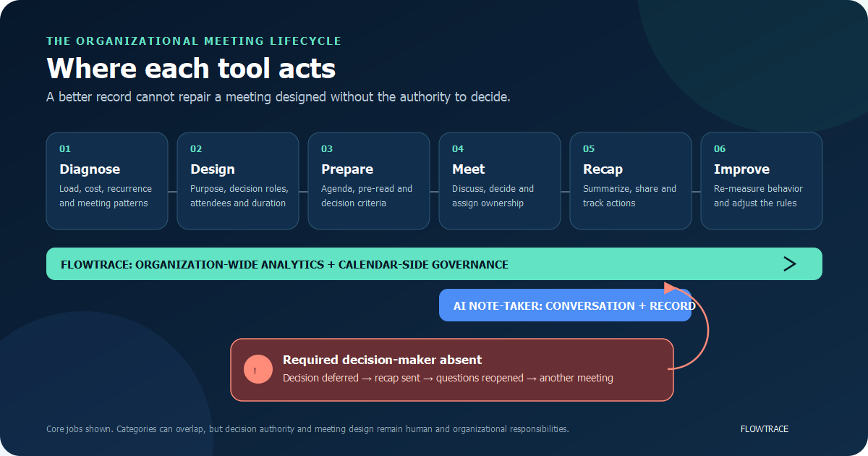Click 'Agenda, pre-read and decision criteria' text
This screenshot has height=456, width=868.
click(x=367, y=196)
